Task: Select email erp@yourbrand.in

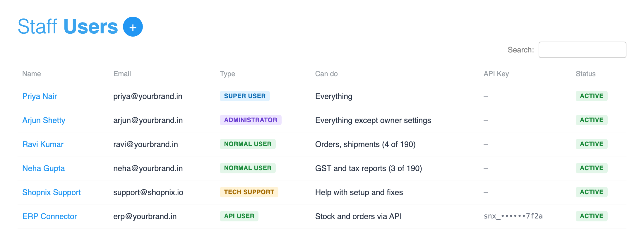Action: tap(145, 216)
